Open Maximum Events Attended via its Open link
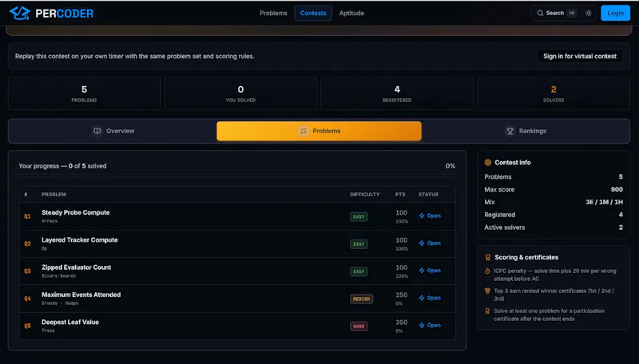 point(430,298)
